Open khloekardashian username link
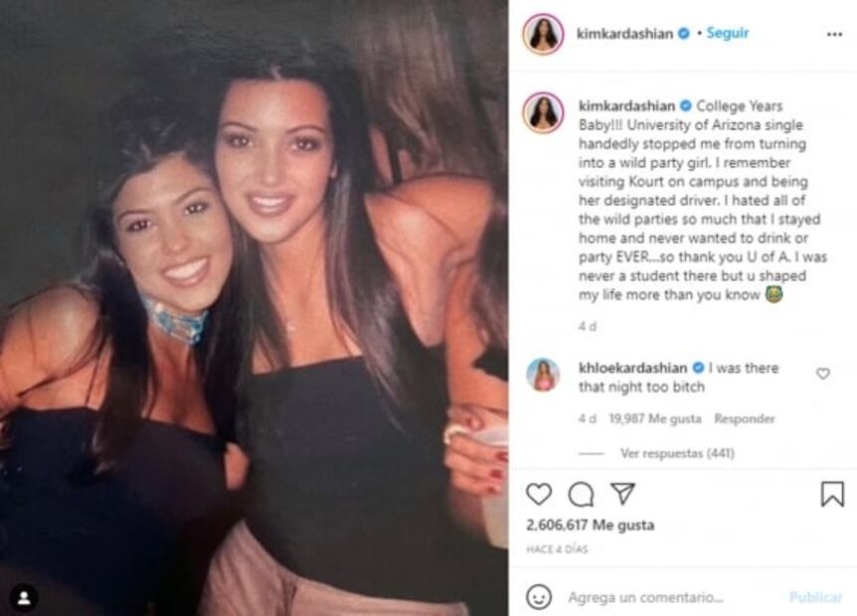The width and height of the screenshot is (857, 616). pyautogui.click(x=633, y=368)
